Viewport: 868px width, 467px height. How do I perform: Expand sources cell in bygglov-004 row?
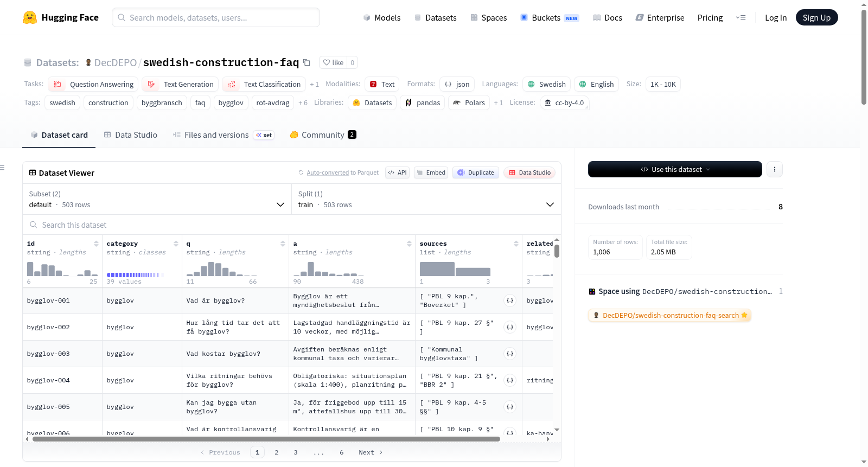[x=510, y=380]
